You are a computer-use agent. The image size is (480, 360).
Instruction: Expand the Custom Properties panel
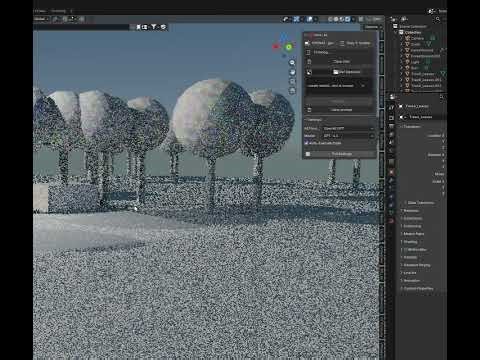tap(419, 288)
